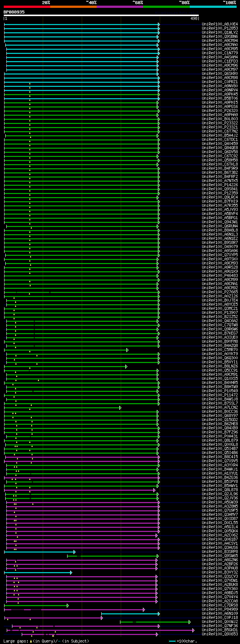
Task: Select hit label UniRef100_P26320
Action: coord(220,111)
